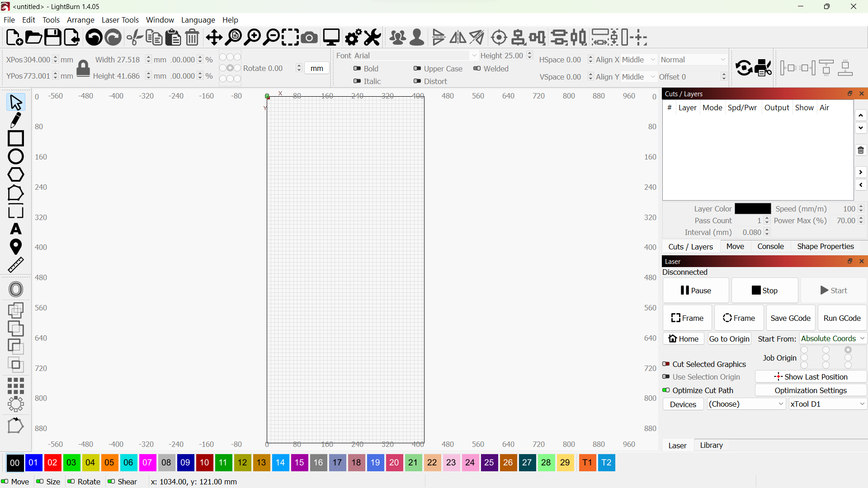Open the Preview window icon
This screenshot has width=868, height=488.
click(x=331, y=37)
